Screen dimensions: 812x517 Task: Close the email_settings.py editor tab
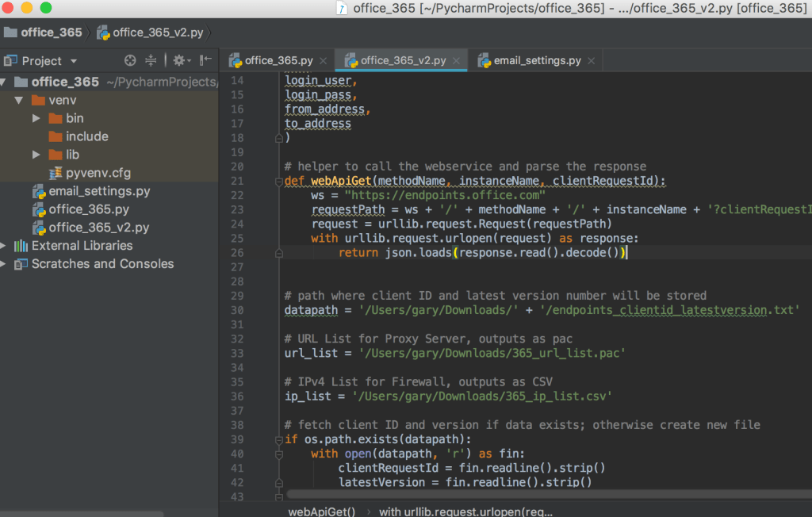point(592,61)
